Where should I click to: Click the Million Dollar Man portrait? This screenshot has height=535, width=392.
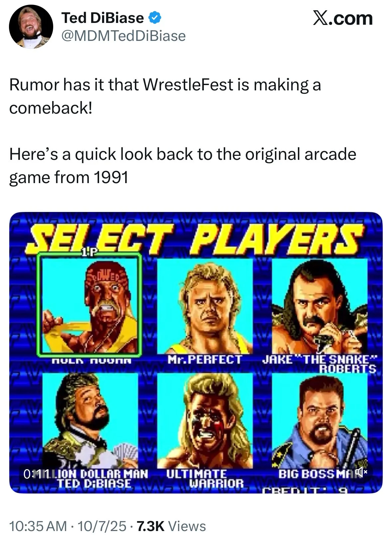pyautogui.click(x=90, y=421)
